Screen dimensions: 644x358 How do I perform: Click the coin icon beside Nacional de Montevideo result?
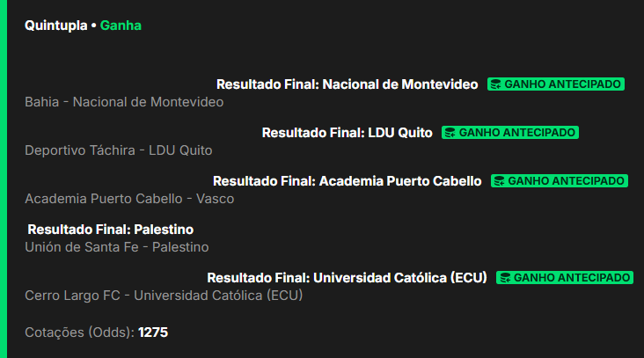[x=497, y=84]
